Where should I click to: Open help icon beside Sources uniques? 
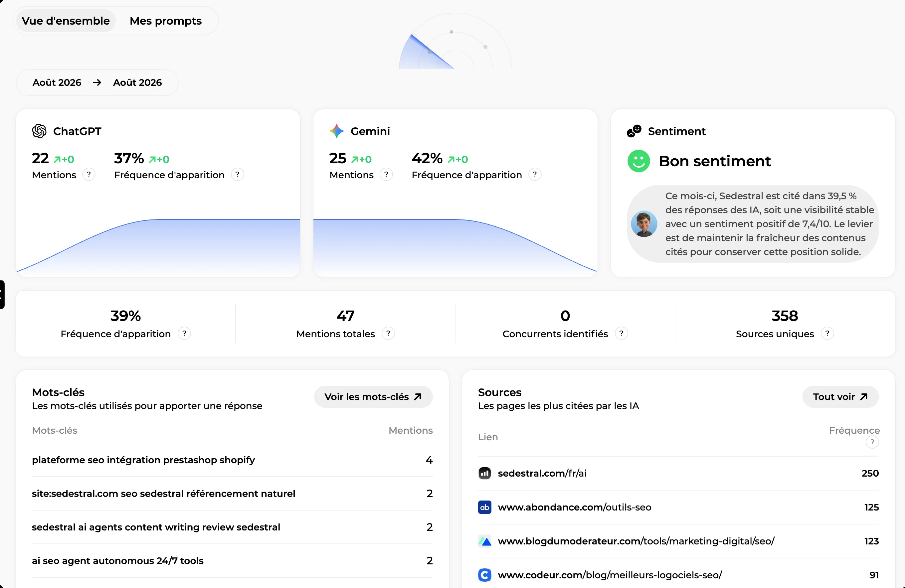click(827, 333)
